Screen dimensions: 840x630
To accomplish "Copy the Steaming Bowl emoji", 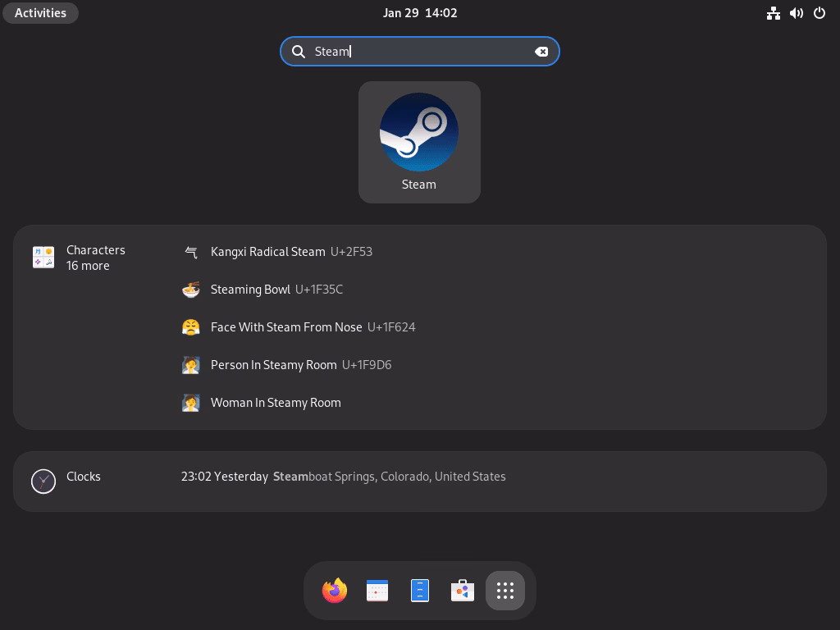I will click(262, 290).
